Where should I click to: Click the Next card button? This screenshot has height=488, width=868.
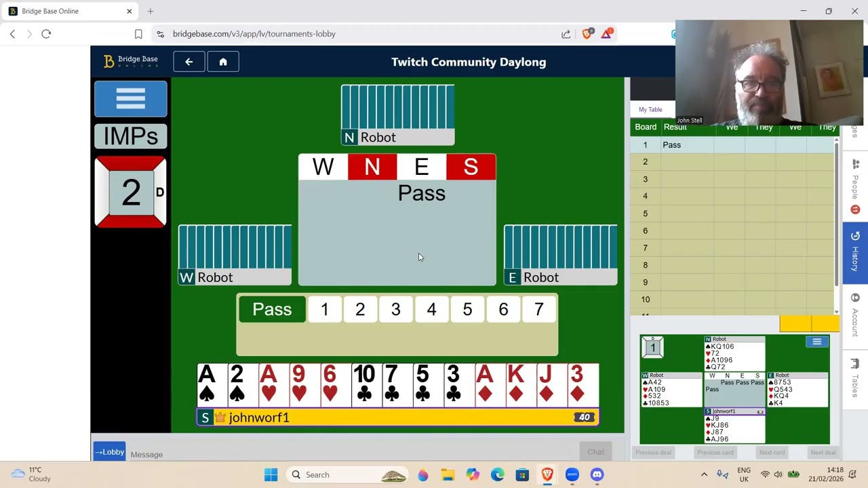pos(772,453)
